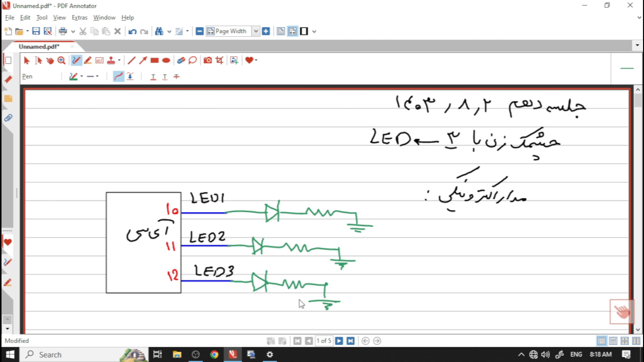The width and height of the screenshot is (644, 362).
Task: Toggle Fit Page Width view button
Action: (x=292, y=32)
